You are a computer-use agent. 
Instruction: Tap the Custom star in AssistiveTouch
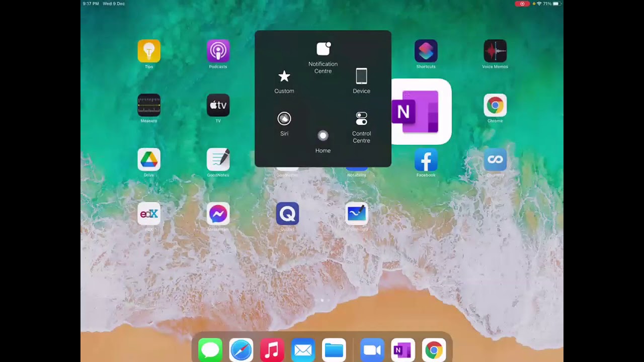284,82
